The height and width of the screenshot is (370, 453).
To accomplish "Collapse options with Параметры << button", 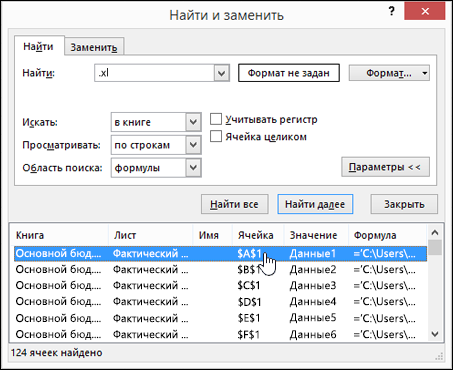I will [x=385, y=167].
